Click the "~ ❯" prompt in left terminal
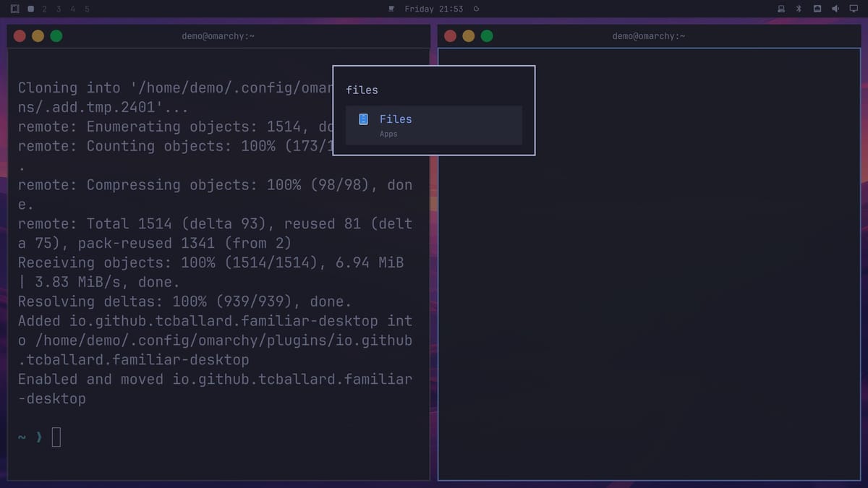This screenshot has width=868, height=488. 30,437
